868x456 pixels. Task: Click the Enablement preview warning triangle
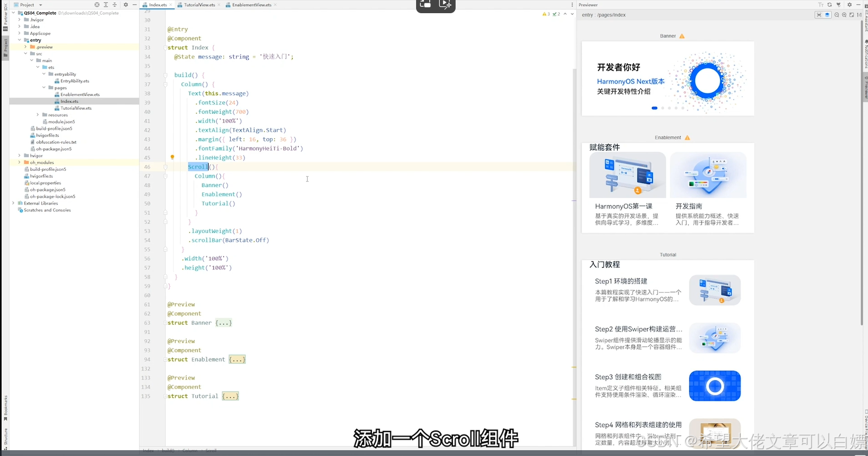point(687,138)
